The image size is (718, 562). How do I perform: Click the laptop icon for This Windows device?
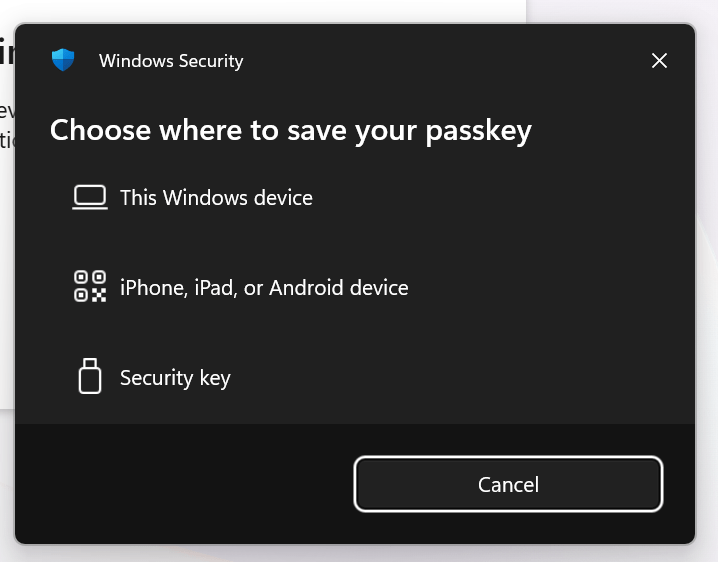89,198
